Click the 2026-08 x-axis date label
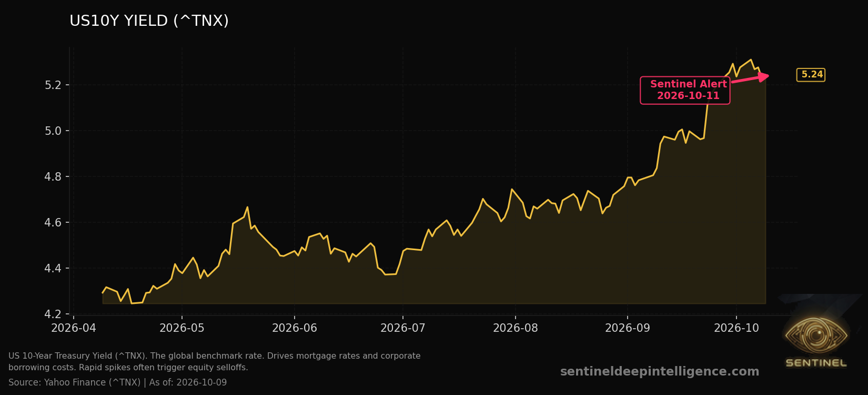 [516, 328]
